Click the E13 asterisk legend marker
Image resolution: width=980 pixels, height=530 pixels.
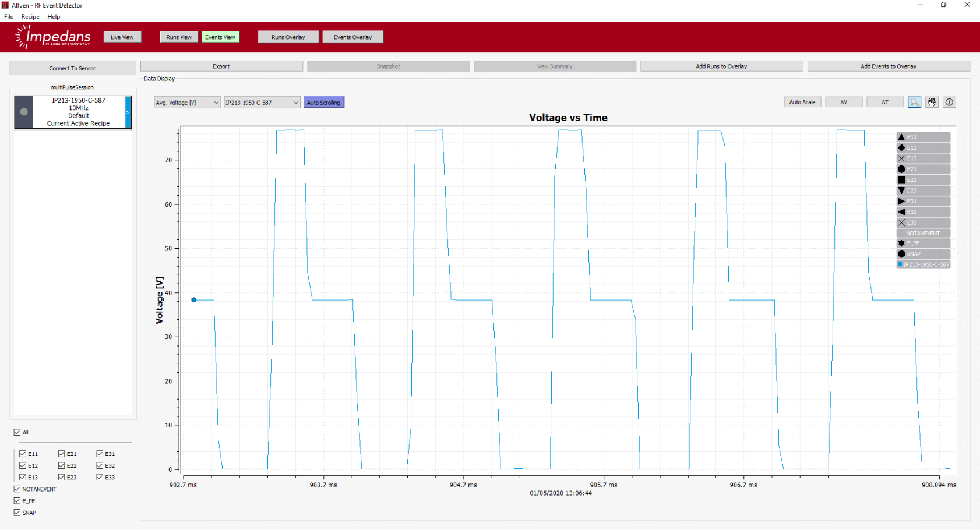[x=901, y=158]
